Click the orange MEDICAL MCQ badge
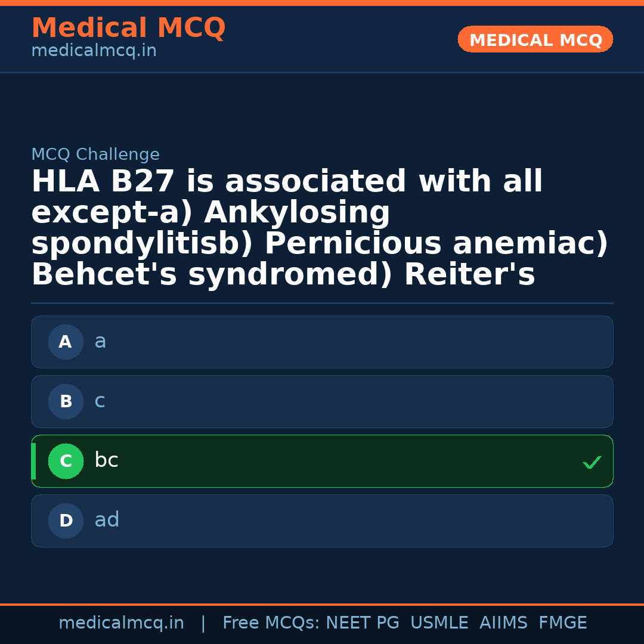Viewport: 644px width, 644px height. [x=535, y=40]
